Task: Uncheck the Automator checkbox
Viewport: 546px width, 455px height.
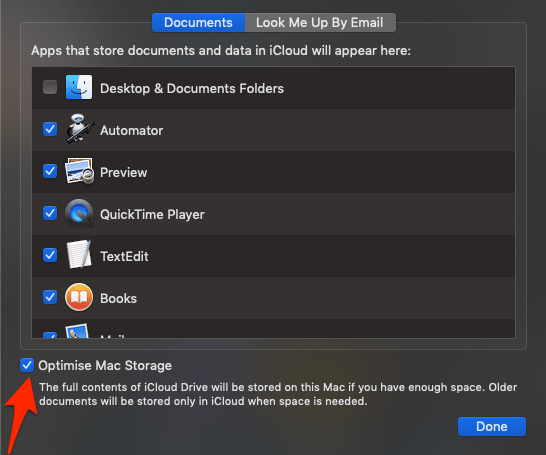Action: click(50, 129)
